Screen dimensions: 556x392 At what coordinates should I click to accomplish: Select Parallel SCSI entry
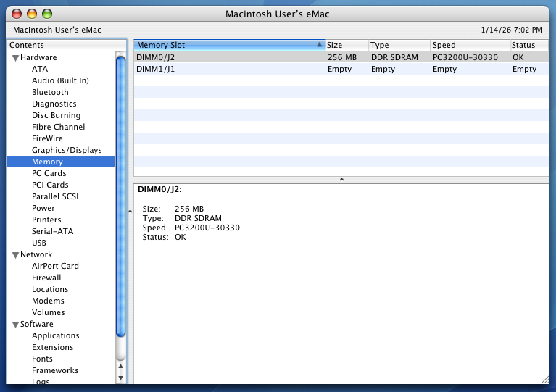[x=55, y=196]
